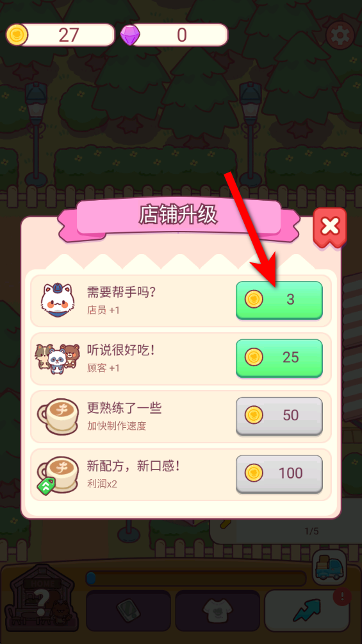Open the T-shirt costume tab
The height and width of the screenshot is (644, 362).
pyautogui.click(x=218, y=611)
